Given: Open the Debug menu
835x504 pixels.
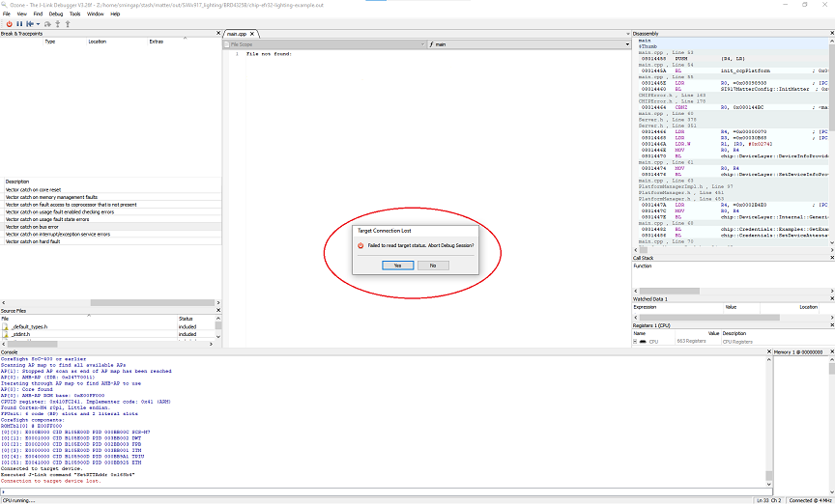Looking at the screenshot, I should tap(56, 14).
